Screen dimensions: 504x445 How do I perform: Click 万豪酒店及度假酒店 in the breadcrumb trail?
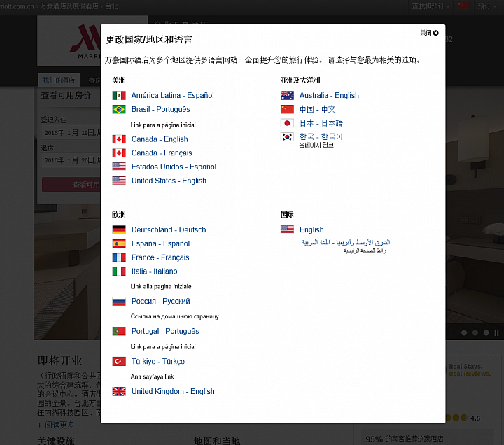(x=69, y=6)
